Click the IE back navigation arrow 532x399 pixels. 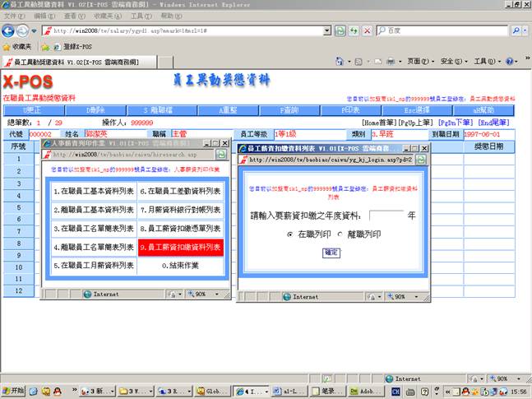(x=11, y=30)
